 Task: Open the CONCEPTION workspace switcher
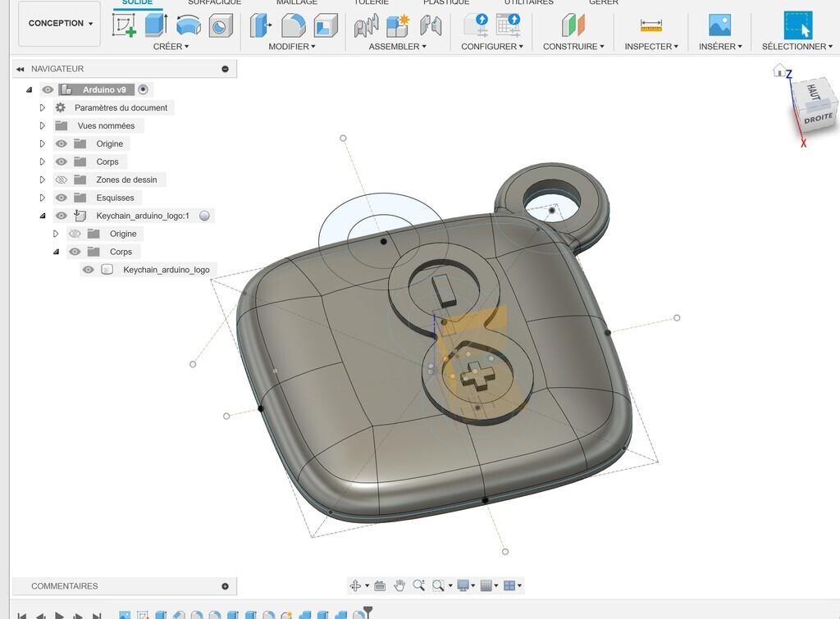click(60, 24)
